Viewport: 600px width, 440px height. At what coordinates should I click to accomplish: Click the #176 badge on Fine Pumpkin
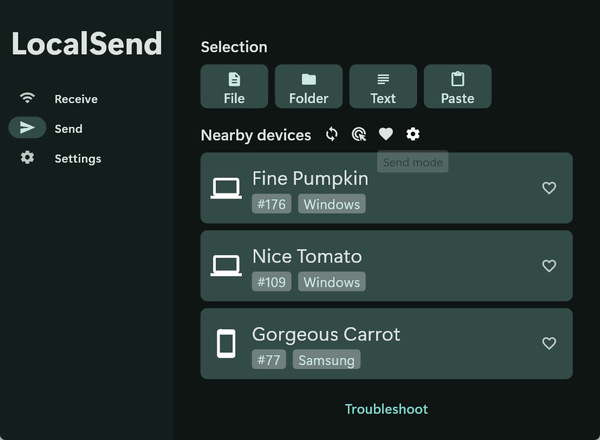(x=271, y=204)
